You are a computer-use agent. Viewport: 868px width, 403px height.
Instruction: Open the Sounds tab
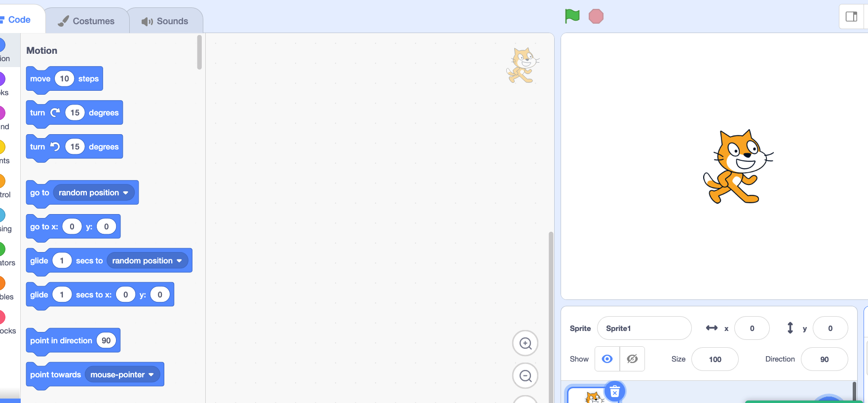click(165, 21)
